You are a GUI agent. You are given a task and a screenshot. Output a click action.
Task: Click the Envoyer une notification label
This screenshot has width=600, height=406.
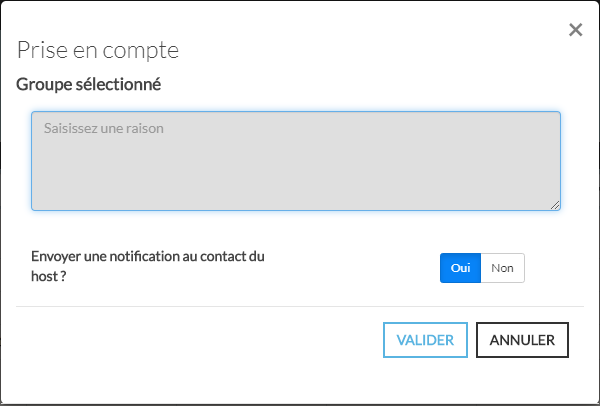point(148,257)
